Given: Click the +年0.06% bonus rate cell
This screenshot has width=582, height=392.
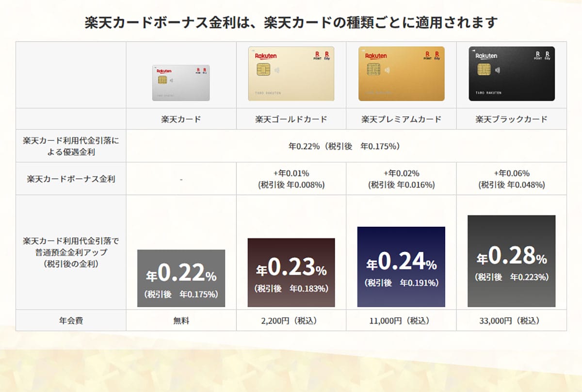Looking at the screenshot, I should (512, 178).
